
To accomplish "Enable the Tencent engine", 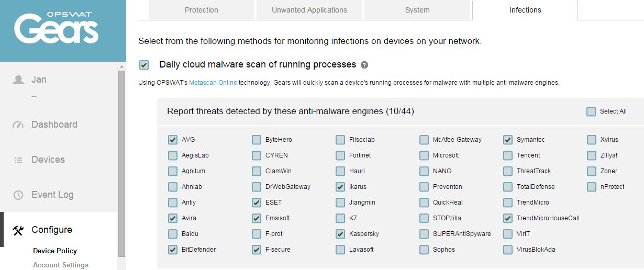I will click(x=508, y=155).
